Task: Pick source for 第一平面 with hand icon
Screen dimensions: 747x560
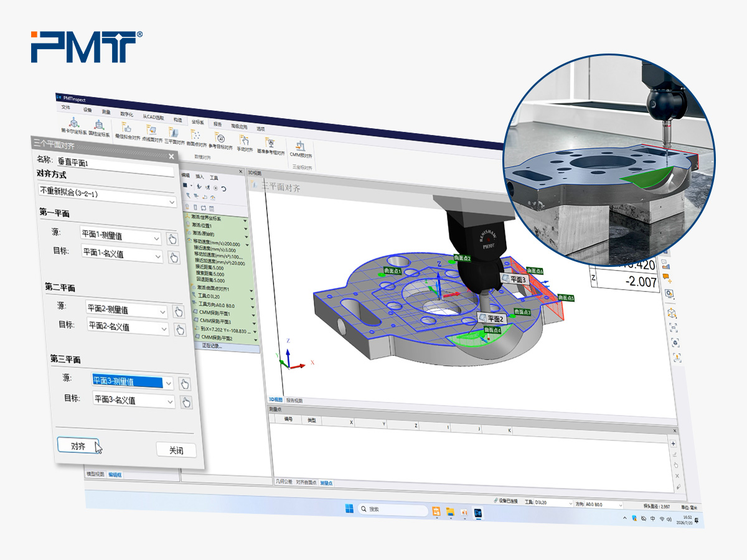Action: [172, 239]
